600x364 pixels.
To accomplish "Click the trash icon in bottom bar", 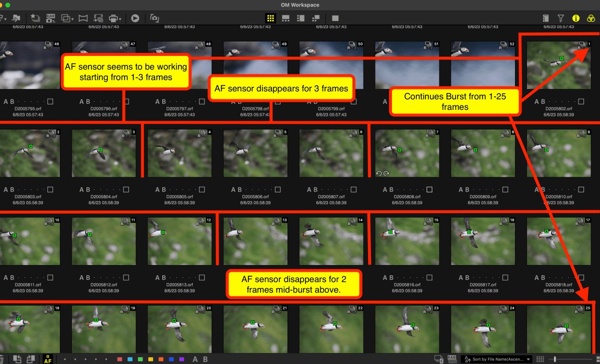I will click(2, 359).
